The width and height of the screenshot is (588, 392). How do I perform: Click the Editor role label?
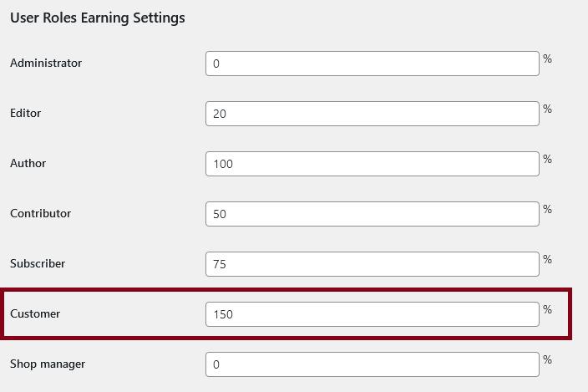[25, 114]
